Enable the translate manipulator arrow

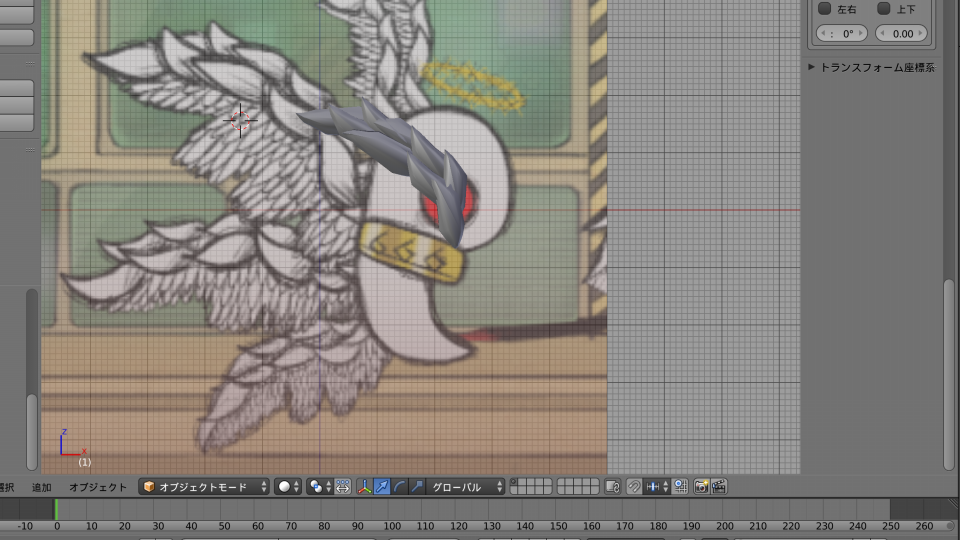click(x=381, y=487)
